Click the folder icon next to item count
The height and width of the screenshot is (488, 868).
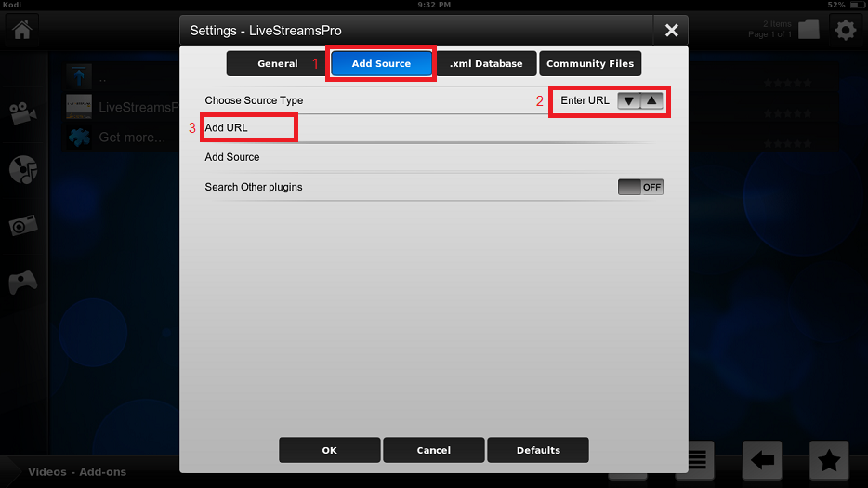click(x=809, y=29)
